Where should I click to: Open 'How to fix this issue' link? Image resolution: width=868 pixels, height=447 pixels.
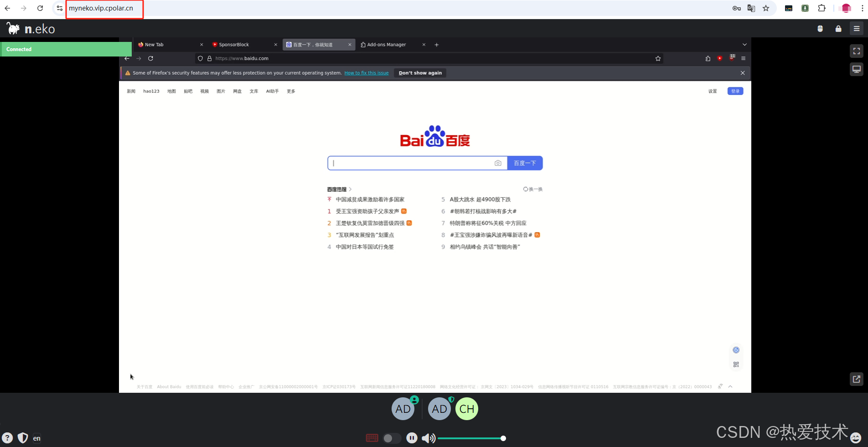(x=366, y=73)
